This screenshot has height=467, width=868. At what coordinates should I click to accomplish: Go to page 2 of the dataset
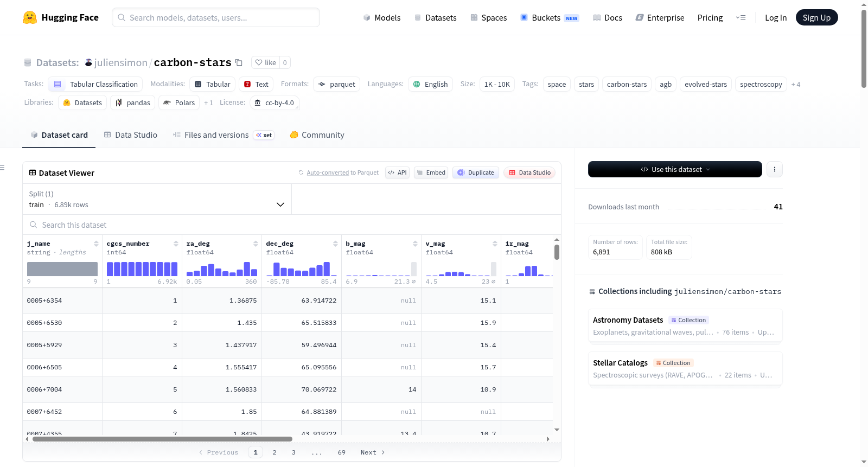coord(275,452)
